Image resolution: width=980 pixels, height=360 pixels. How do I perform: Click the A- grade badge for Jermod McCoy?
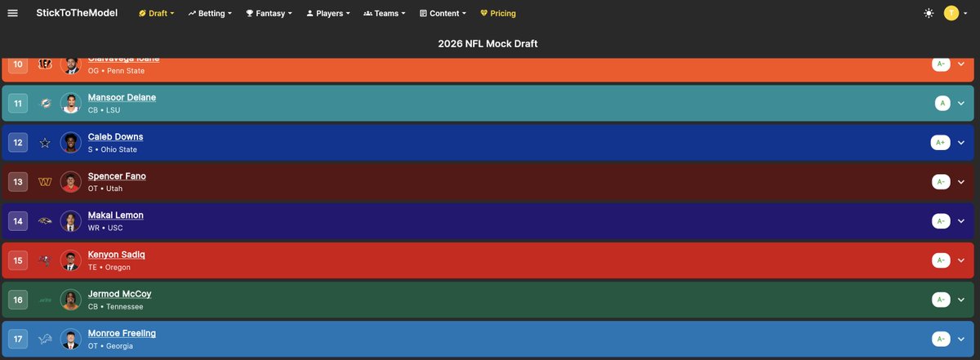(941, 300)
